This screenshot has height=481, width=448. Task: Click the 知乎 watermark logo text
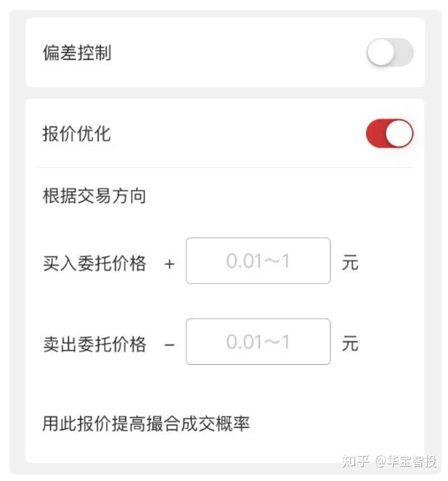point(355,461)
